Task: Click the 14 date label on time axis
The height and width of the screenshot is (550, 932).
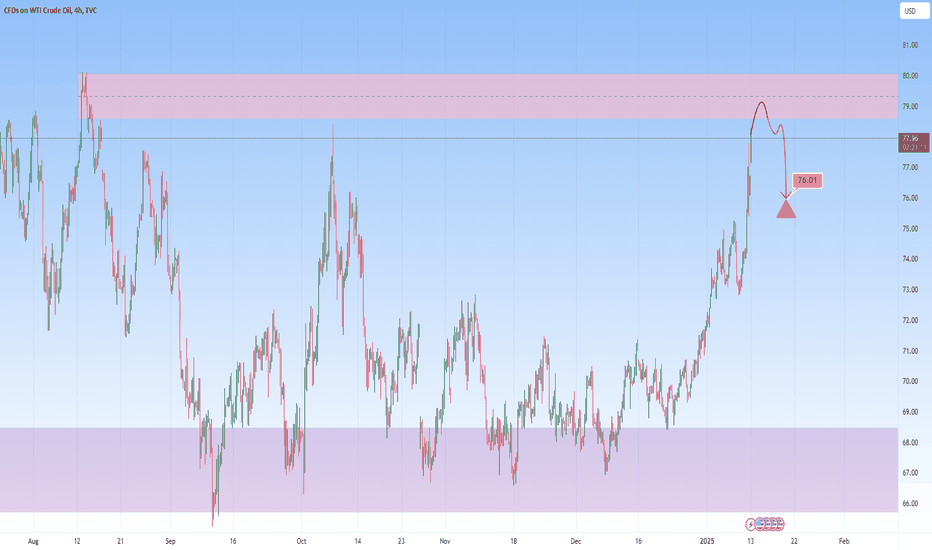Action: pyautogui.click(x=358, y=541)
